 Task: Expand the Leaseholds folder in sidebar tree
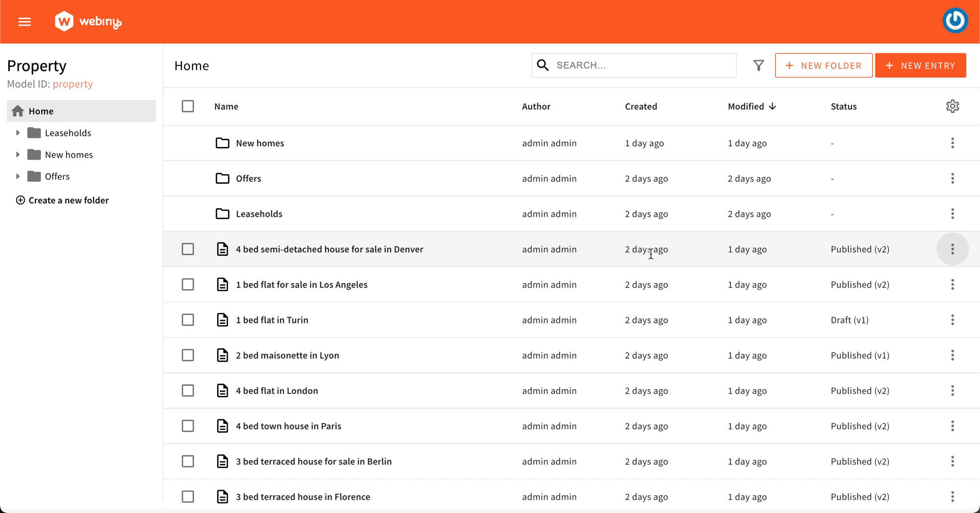pyautogui.click(x=18, y=133)
